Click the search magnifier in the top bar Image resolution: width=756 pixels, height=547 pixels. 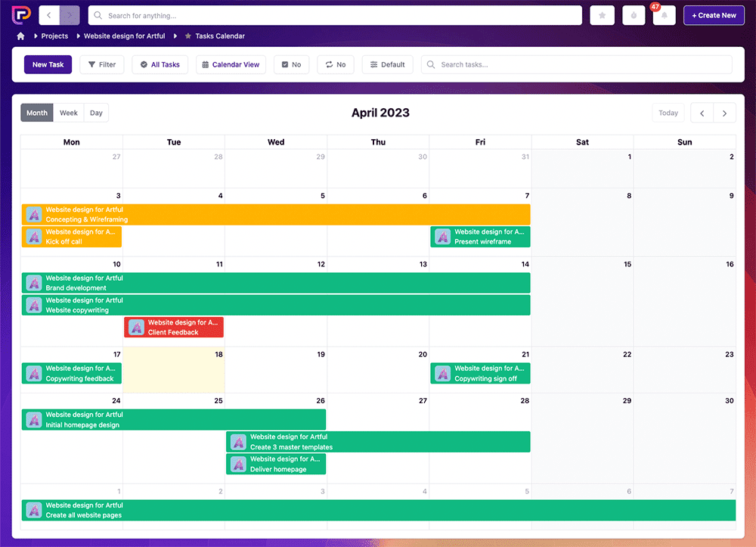[x=98, y=15]
